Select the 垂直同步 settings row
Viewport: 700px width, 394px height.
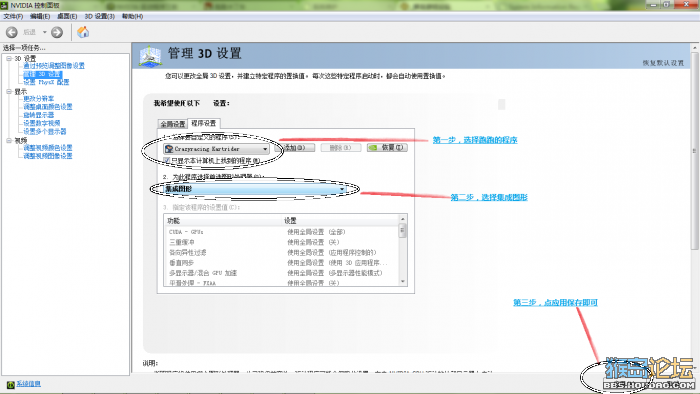click(x=281, y=263)
